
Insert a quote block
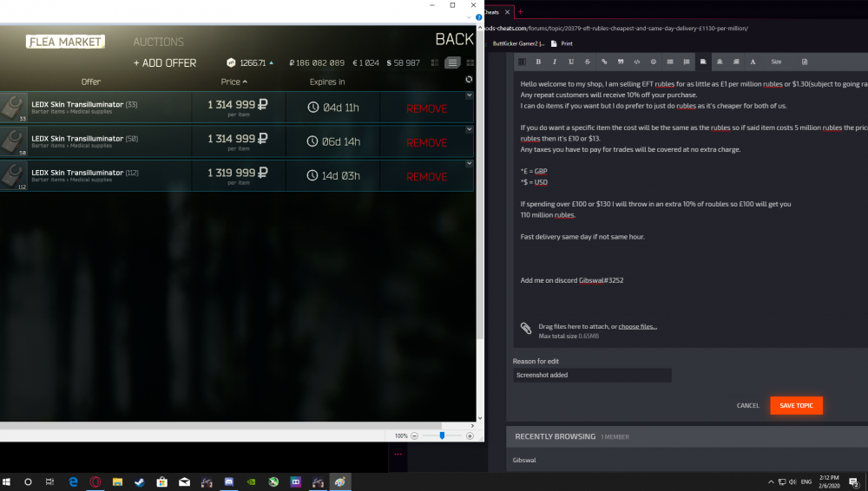[621, 62]
